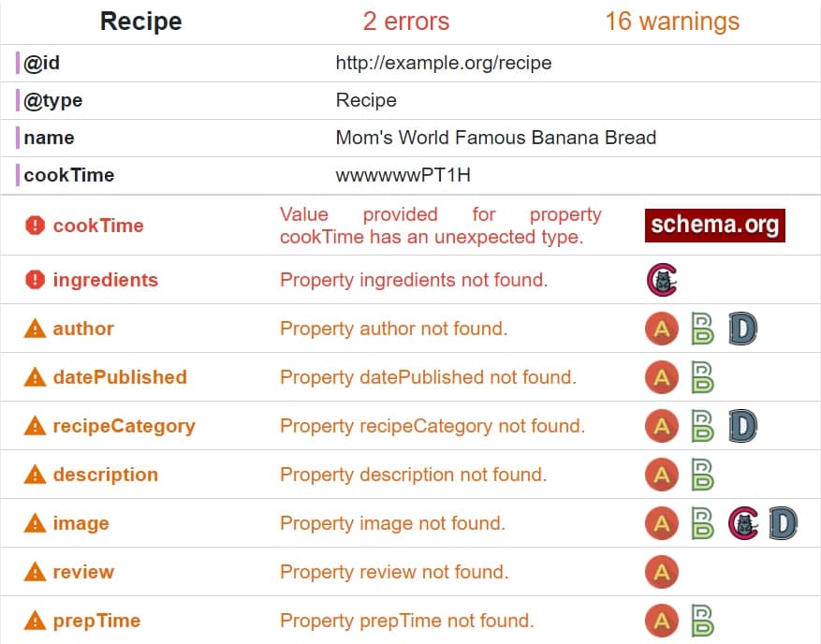Click the wwwwwwPT1H cookTime value

click(x=403, y=175)
